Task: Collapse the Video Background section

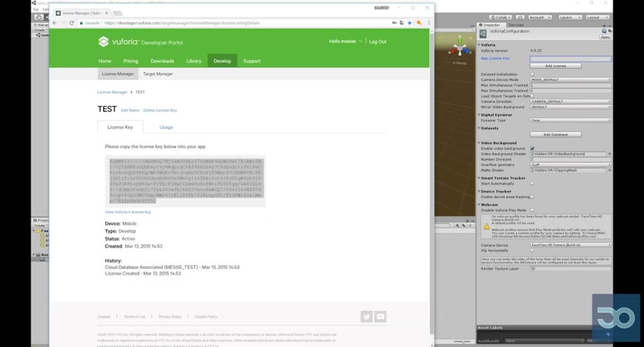Action: point(479,143)
